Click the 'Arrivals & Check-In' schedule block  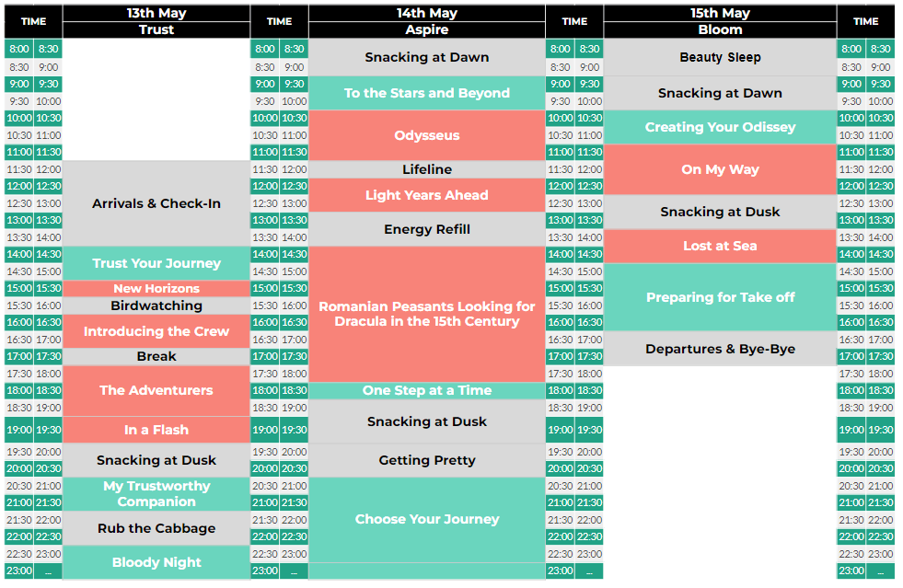pyautogui.click(x=156, y=203)
